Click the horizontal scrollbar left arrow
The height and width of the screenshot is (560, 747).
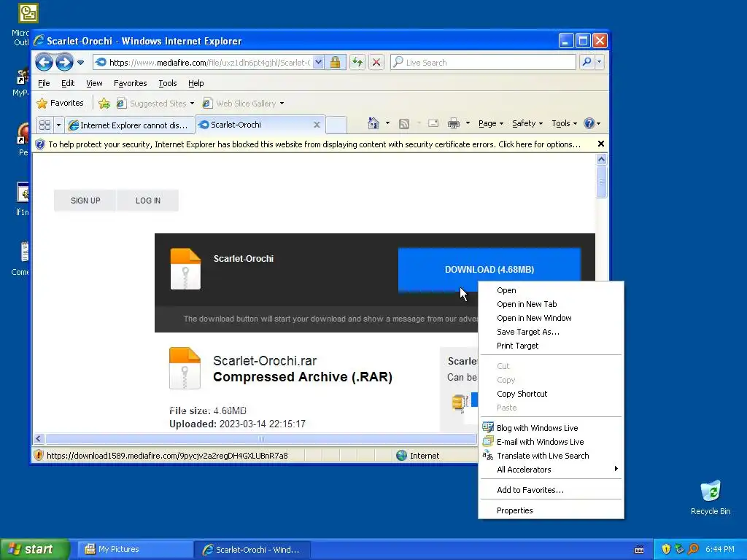[x=39, y=438]
